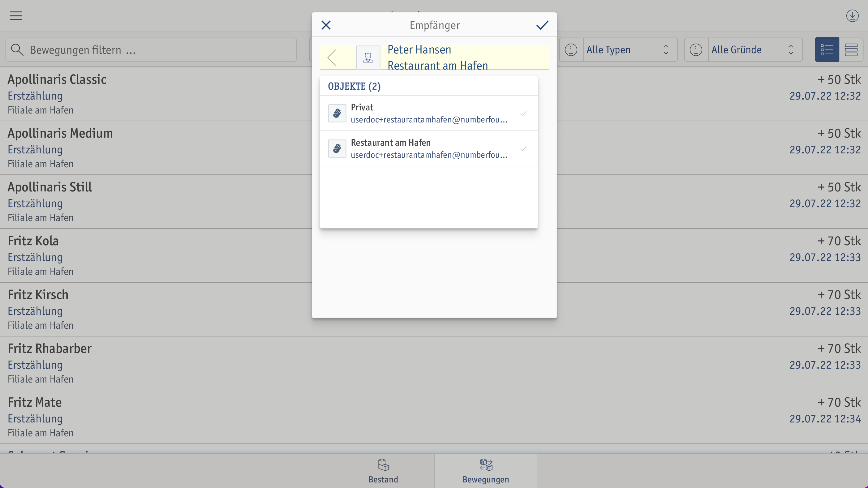Switch to the detailed list view
This screenshot has height=488, width=868.
pos(827,49)
